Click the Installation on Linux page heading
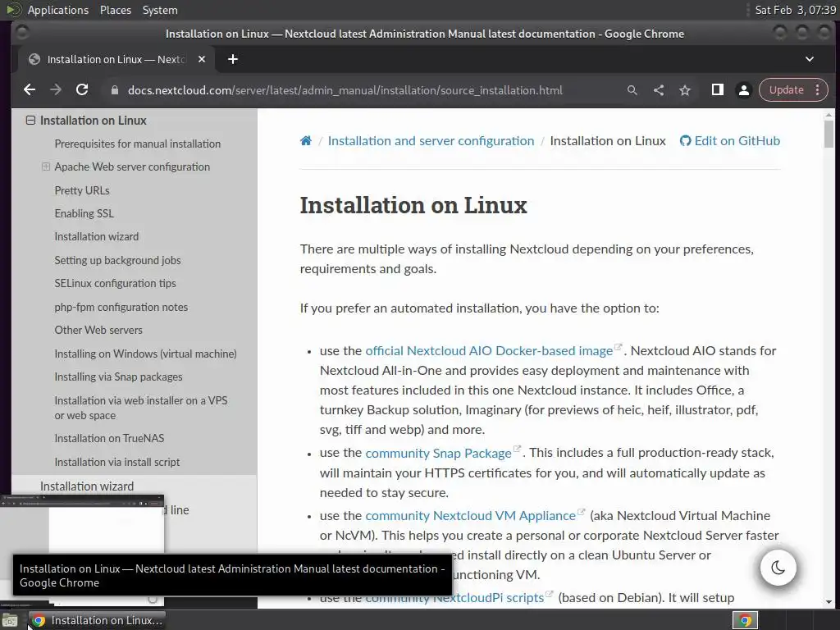This screenshot has height=630, width=840. [x=413, y=205]
